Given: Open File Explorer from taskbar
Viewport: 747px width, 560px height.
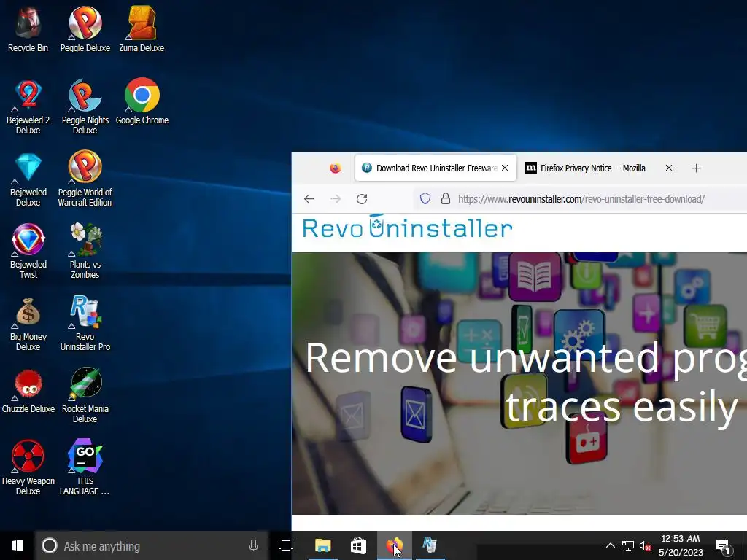Looking at the screenshot, I should point(322,545).
